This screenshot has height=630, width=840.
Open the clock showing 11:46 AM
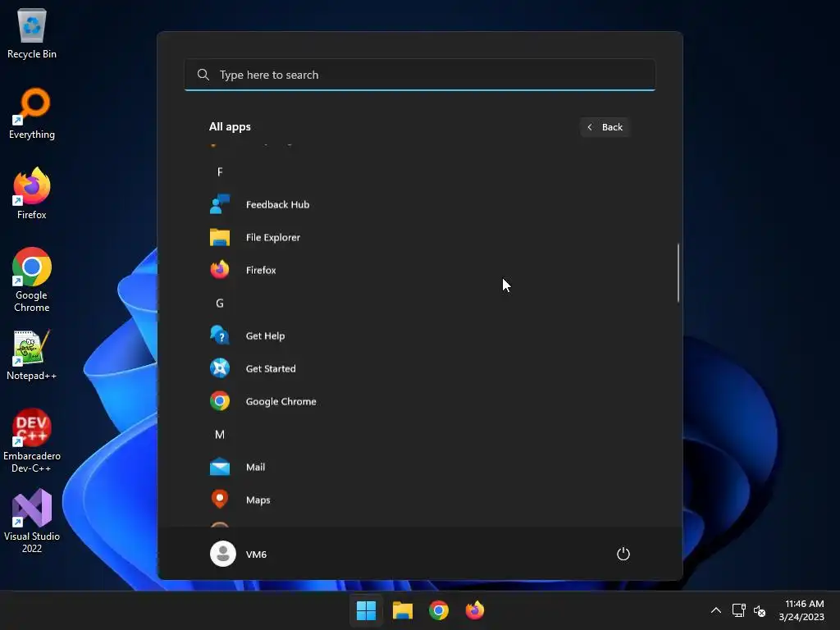point(801,610)
